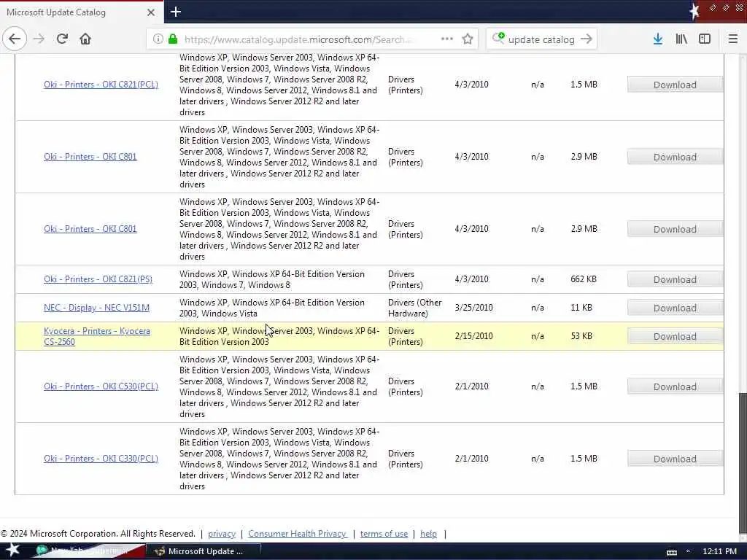Click the date '2/15/2010' in the Kyocera row
The height and width of the screenshot is (560, 747).
(x=473, y=336)
